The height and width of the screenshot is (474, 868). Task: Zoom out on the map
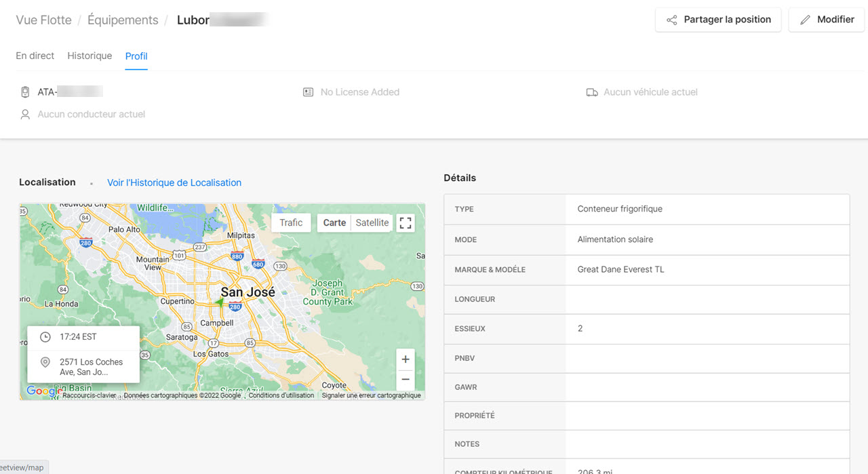tap(406, 379)
